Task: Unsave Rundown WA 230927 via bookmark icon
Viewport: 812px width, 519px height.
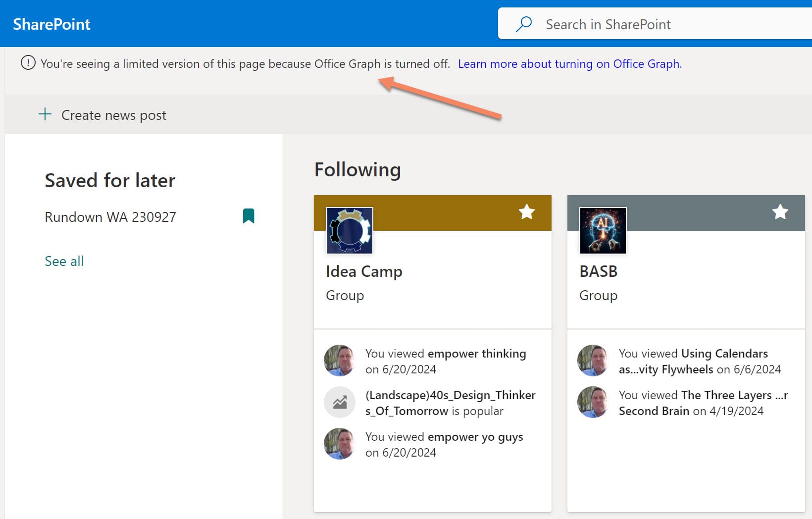Action: click(249, 216)
